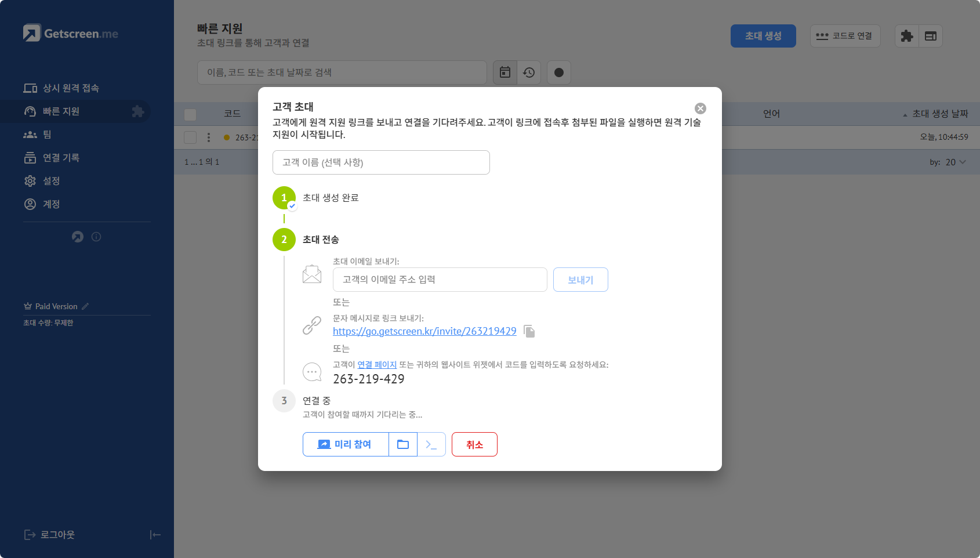Open the 연결 페이지 link
This screenshot has height=558, width=980.
click(377, 365)
